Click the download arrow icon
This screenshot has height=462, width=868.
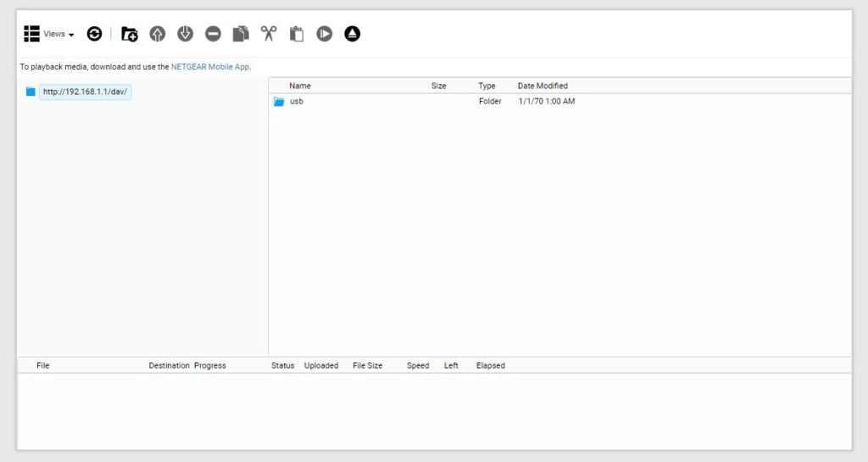pos(185,34)
